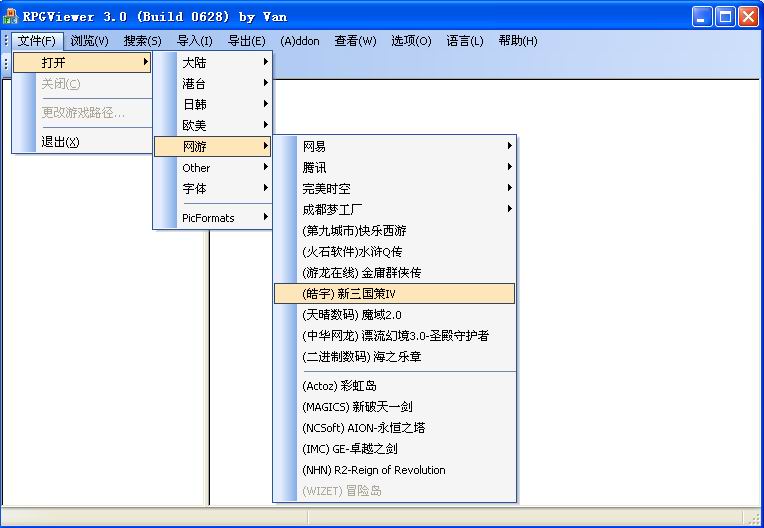The height and width of the screenshot is (528, 764).
Task: Open the 语言(L) menu
Action: (465, 41)
